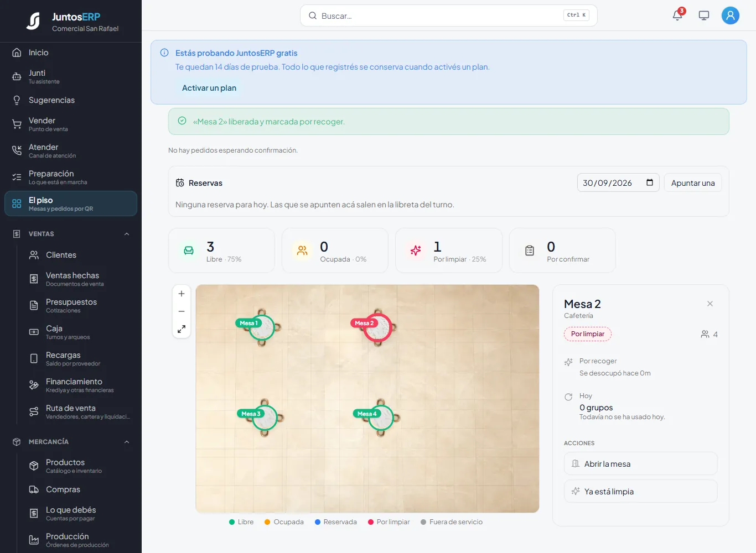Open Clientes under Ventas
This screenshot has width=756, height=553.
tap(79, 255)
